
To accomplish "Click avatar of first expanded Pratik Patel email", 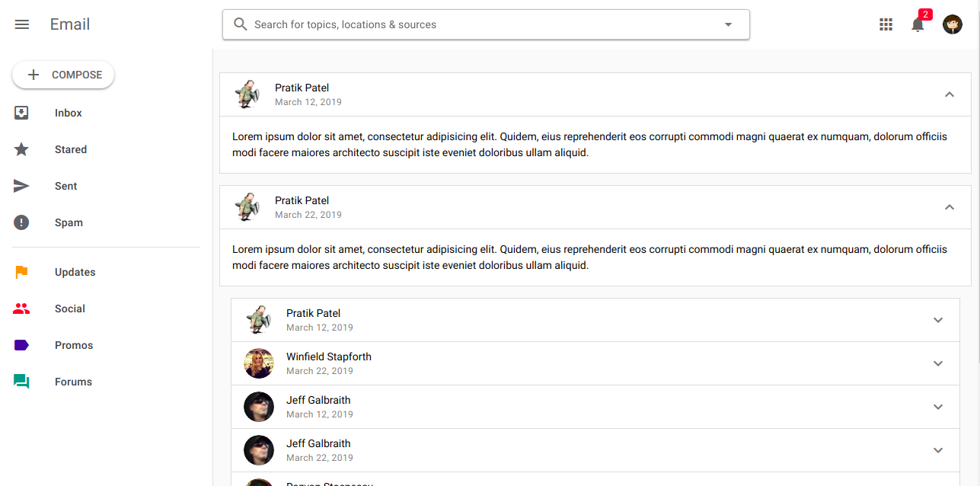I will [x=247, y=94].
